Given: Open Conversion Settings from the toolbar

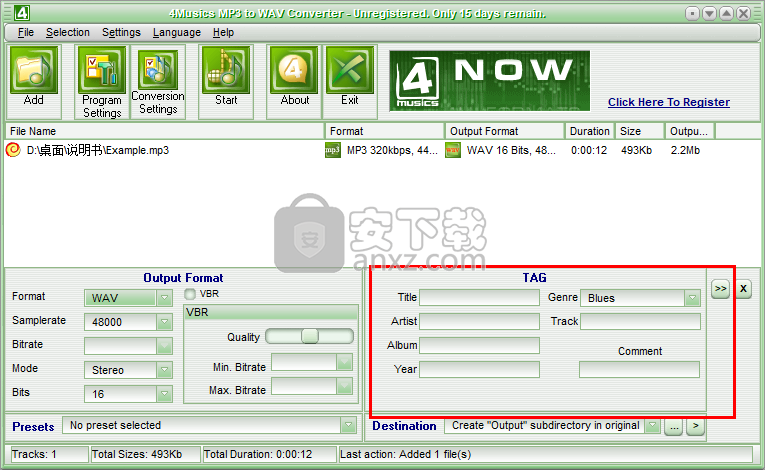Looking at the screenshot, I should point(158,70).
